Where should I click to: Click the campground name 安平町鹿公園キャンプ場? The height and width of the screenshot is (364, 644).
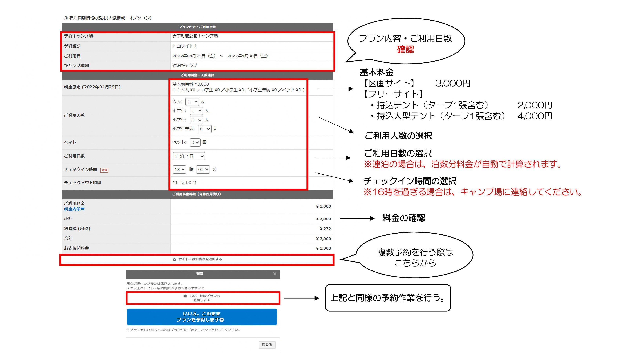pyautogui.click(x=195, y=36)
